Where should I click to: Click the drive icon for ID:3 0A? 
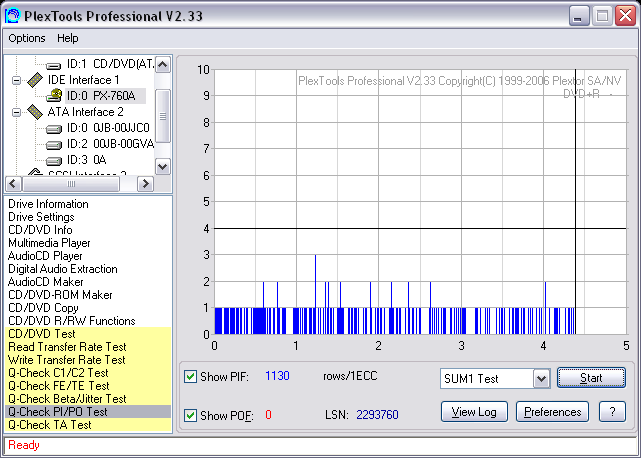54,161
